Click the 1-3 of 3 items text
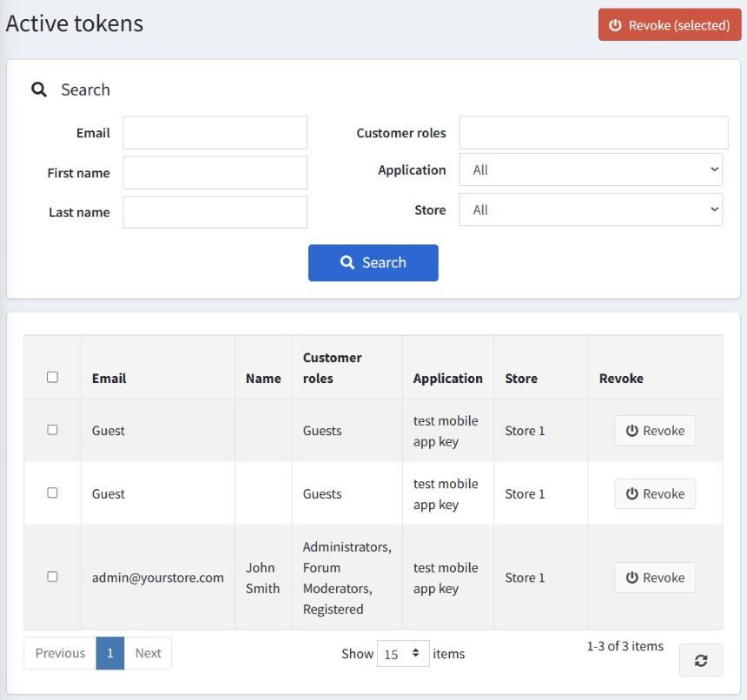 click(x=625, y=645)
